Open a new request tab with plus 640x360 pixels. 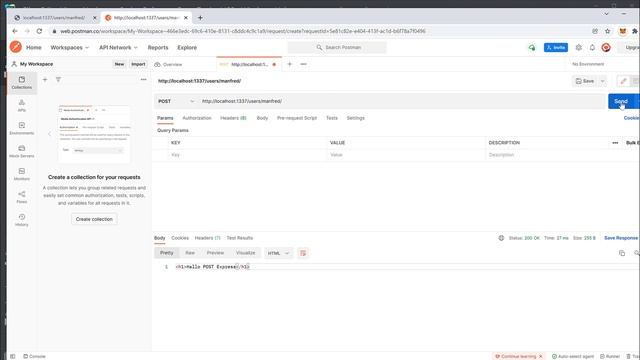pos(290,64)
